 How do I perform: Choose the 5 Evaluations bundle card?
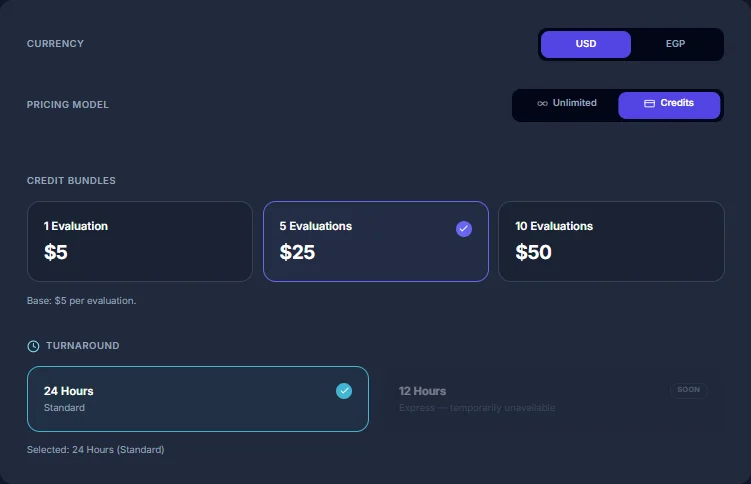[376, 241]
